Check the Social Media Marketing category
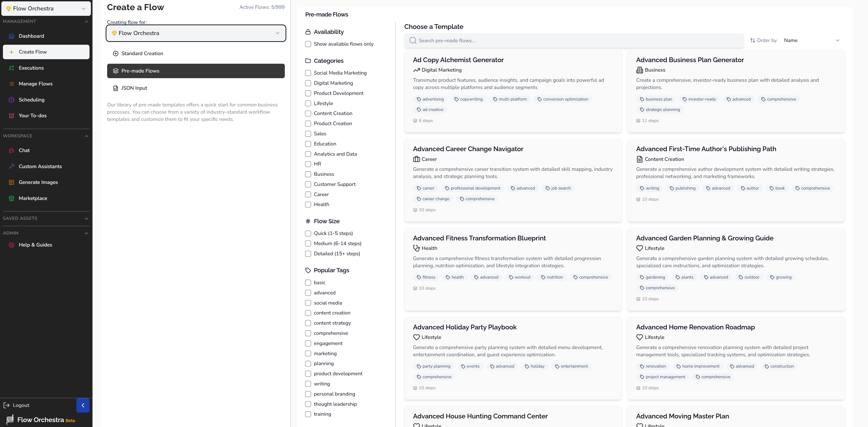This screenshot has width=868, height=427. click(308, 73)
